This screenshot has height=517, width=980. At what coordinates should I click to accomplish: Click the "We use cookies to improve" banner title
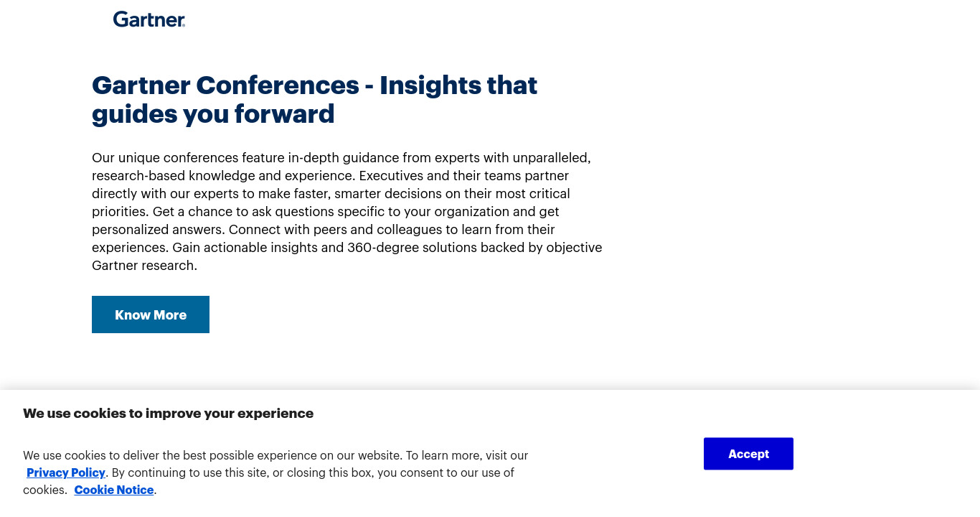click(x=168, y=413)
